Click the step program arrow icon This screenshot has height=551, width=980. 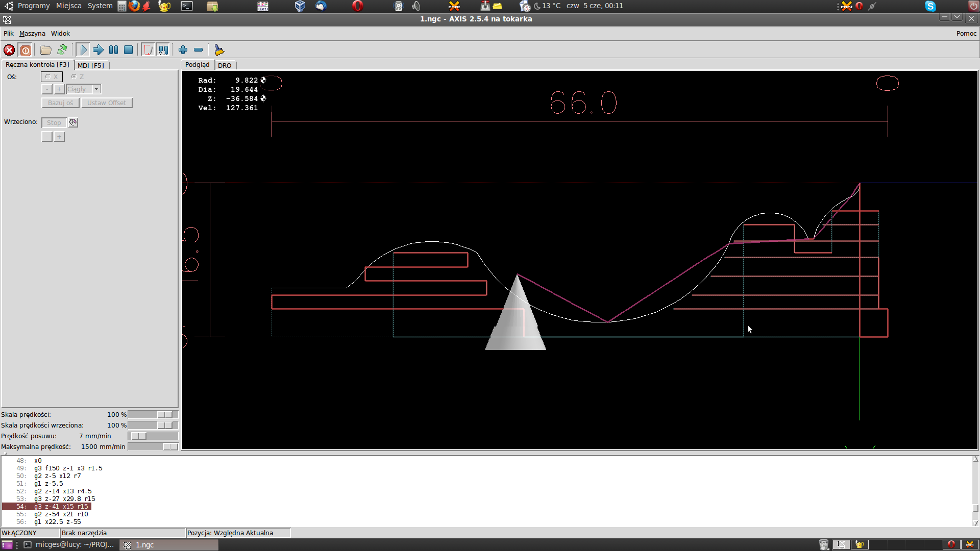(x=98, y=50)
